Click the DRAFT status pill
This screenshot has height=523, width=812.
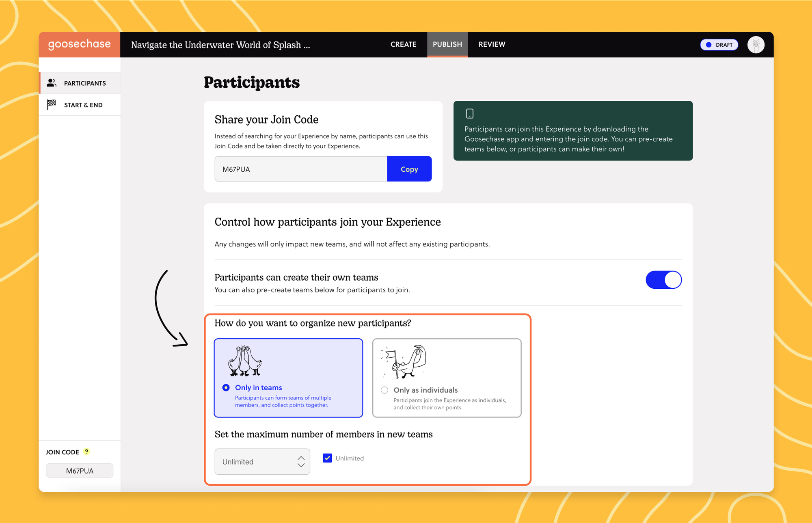pyautogui.click(x=719, y=45)
